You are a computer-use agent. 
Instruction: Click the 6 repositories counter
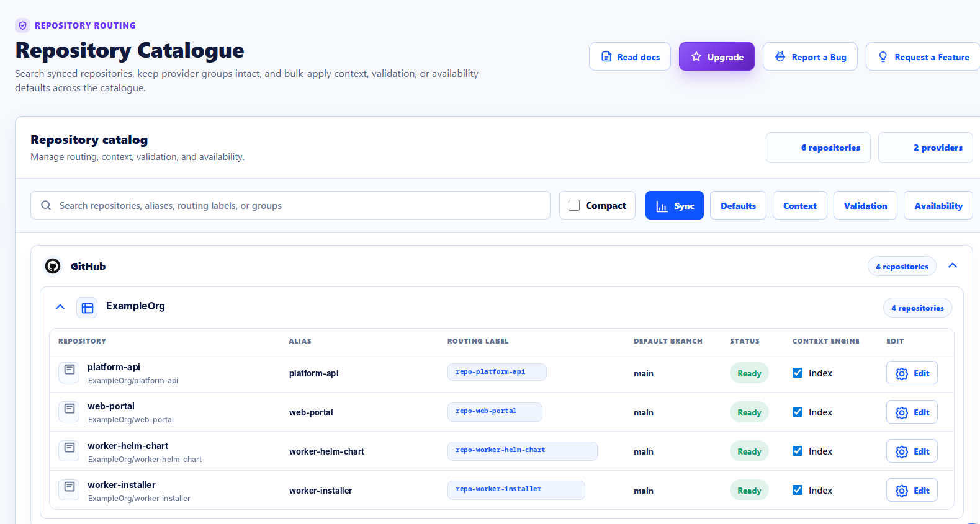tap(818, 148)
